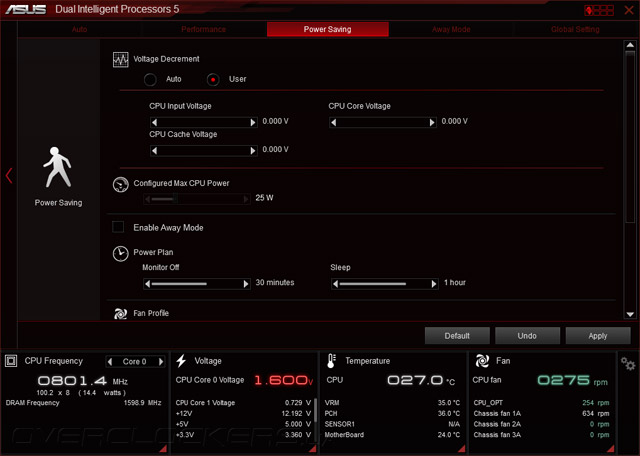Click the Sleep slider track
Screen dimensions: 640x456
pos(384,284)
